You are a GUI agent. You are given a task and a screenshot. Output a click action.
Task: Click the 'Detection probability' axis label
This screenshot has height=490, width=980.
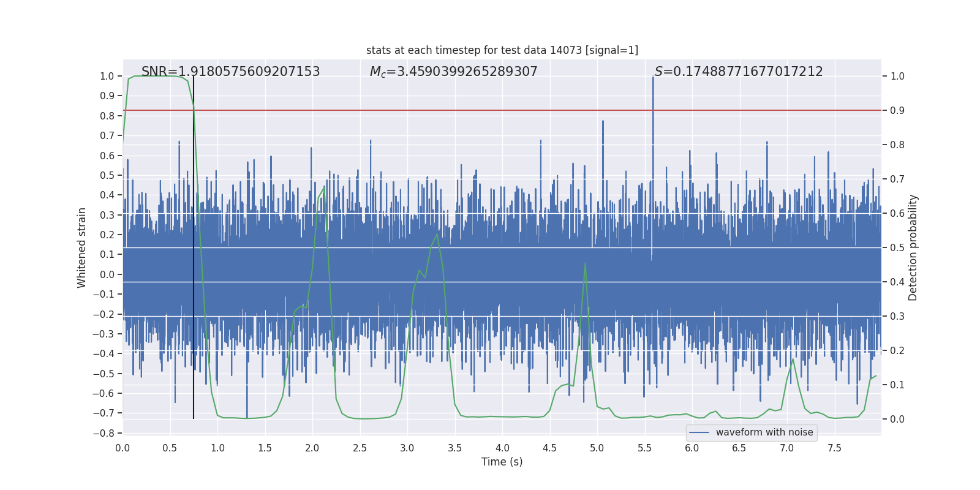click(x=913, y=247)
